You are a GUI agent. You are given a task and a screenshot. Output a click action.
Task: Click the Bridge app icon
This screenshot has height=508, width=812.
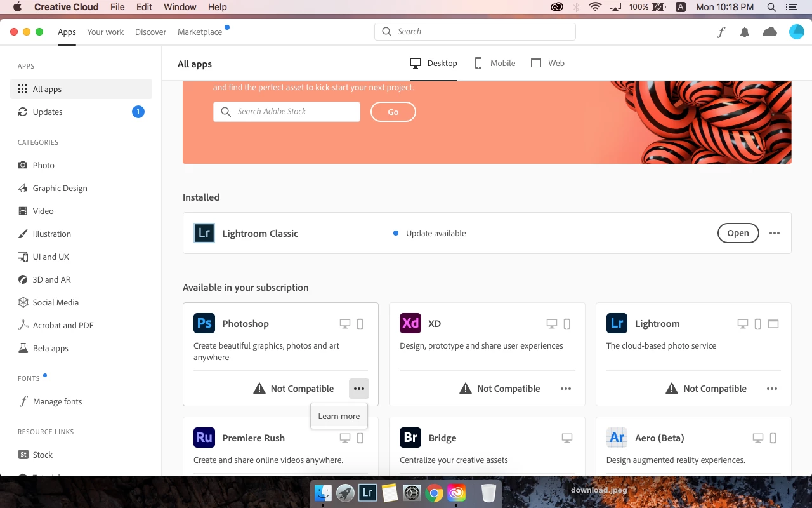[x=410, y=438]
